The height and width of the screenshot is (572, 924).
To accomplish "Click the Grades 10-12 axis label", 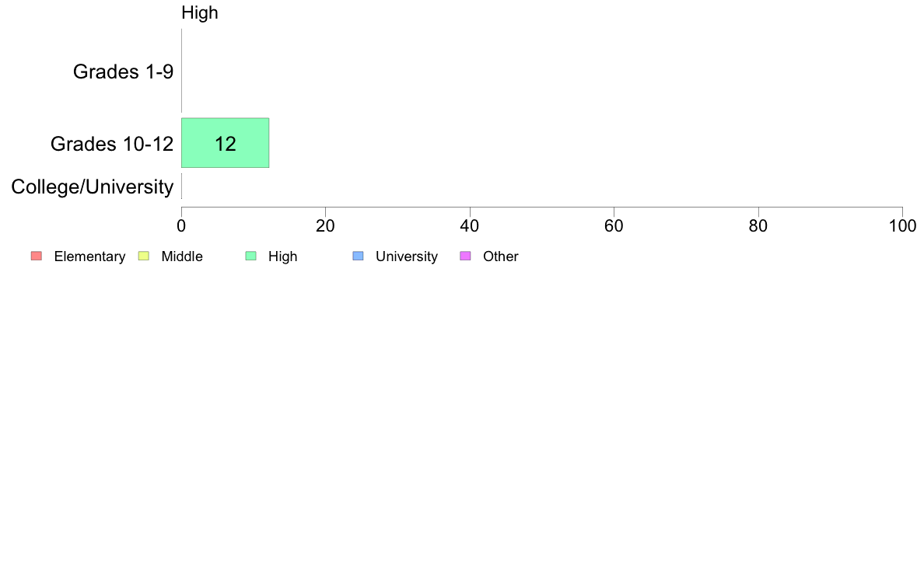I will click(112, 144).
